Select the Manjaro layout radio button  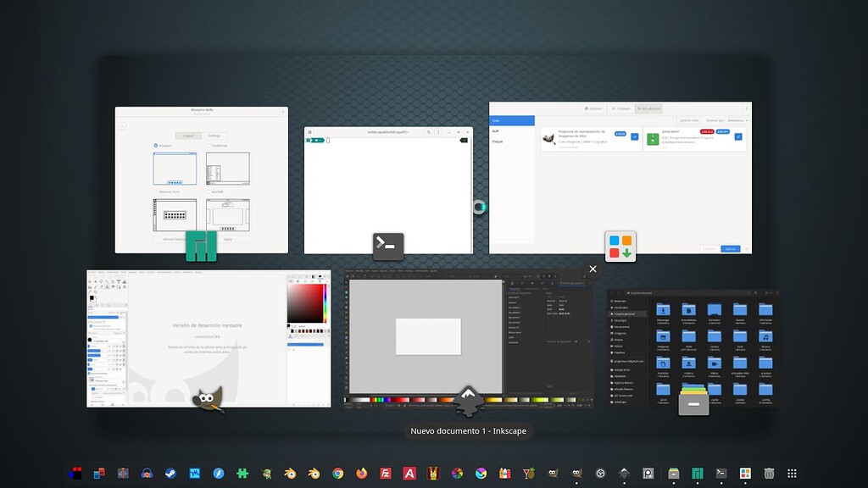point(155,146)
